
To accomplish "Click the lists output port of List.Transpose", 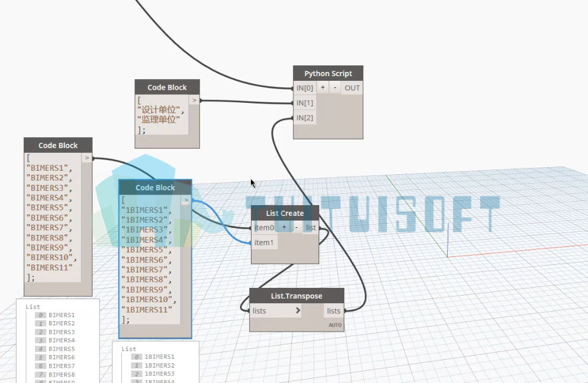I will [x=334, y=310].
